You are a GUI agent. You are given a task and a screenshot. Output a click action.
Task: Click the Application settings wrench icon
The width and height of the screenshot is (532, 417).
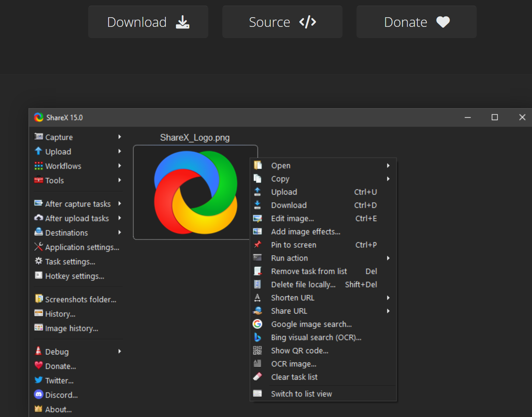(x=38, y=246)
